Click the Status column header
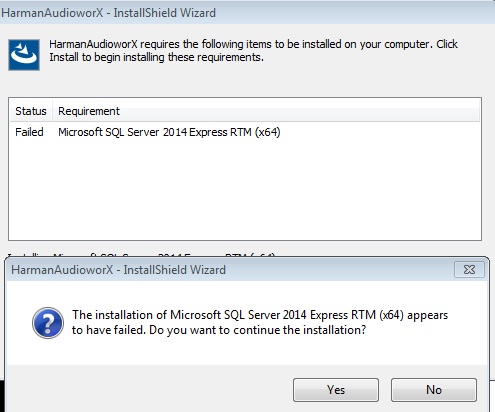Image resolution: width=495 pixels, height=412 pixels. [x=31, y=111]
